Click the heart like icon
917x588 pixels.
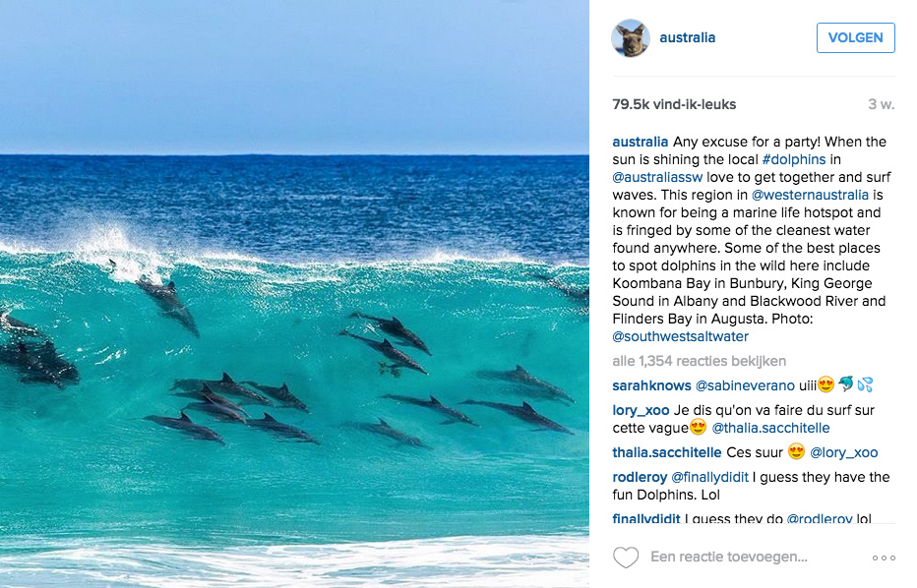click(626, 558)
